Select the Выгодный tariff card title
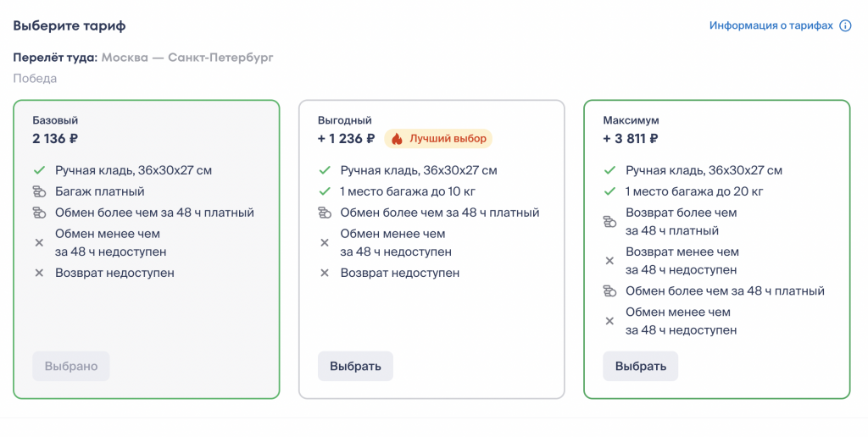868x437 pixels. (345, 121)
